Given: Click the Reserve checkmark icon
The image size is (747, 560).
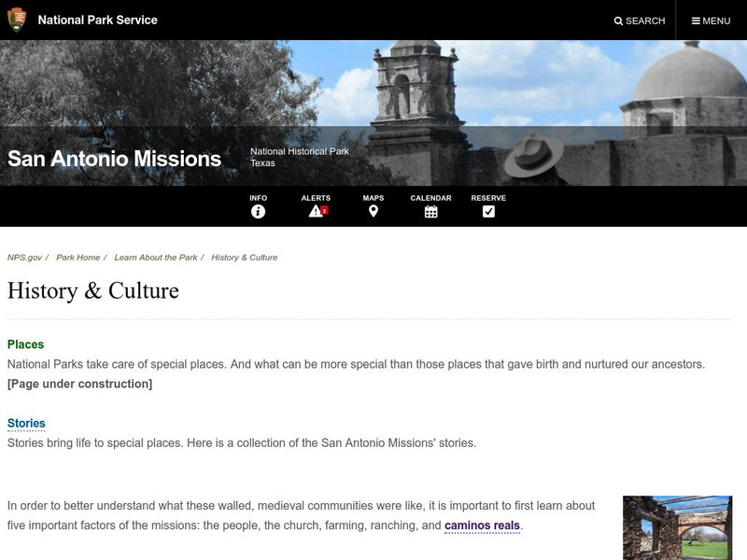Looking at the screenshot, I should (488, 212).
